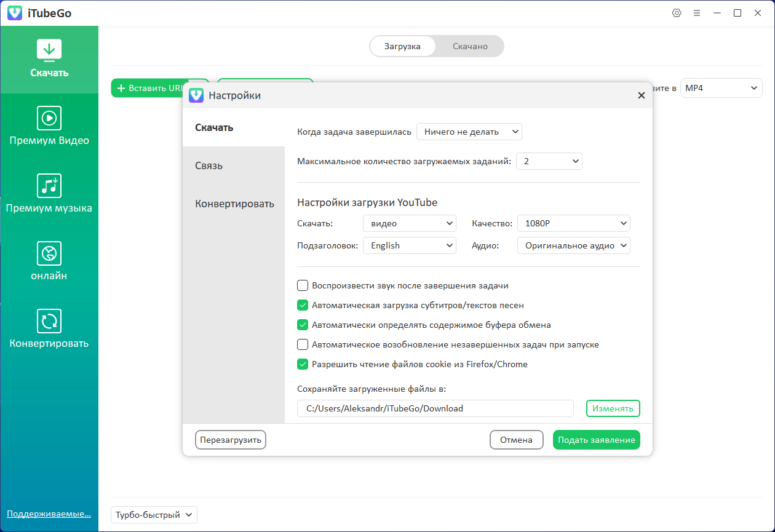Click 'Сохраняйте загруженные файлы в:' label
Image resolution: width=775 pixels, height=532 pixels.
click(x=372, y=389)
